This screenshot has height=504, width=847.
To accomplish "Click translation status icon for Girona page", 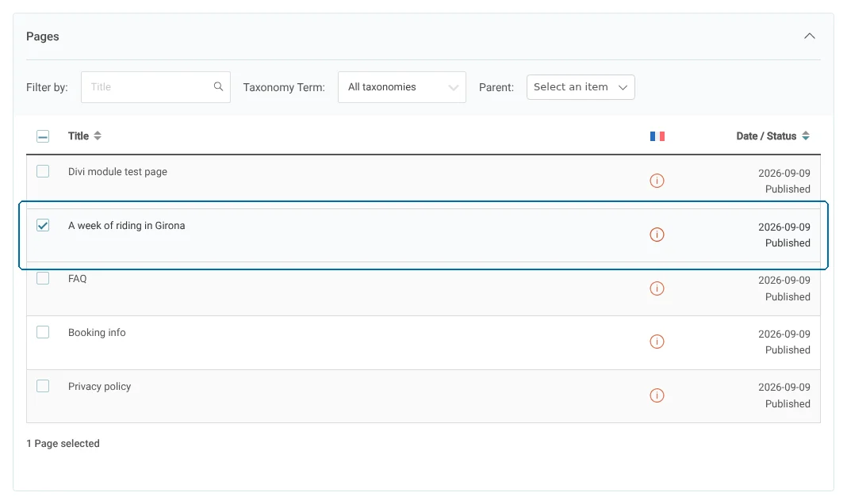I will click(657, 235).
